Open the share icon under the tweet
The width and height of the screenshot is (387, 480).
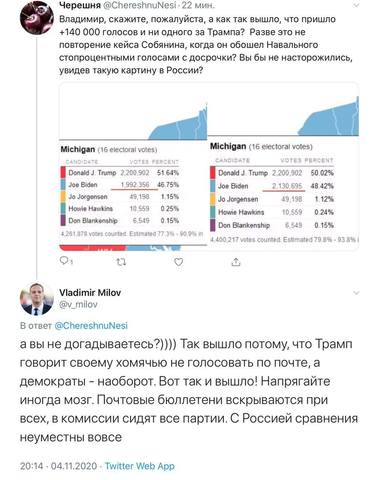[x=236, y=262]
